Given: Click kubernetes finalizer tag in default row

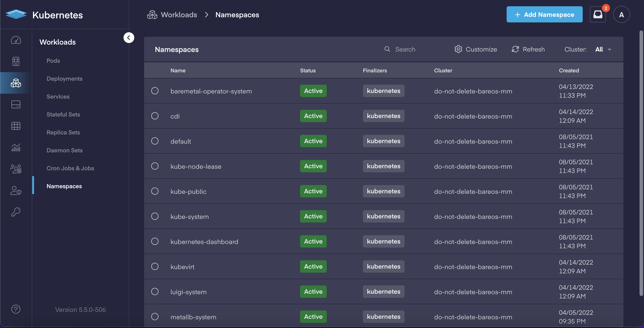Looking at the screenshot, I should coord(384,141).
